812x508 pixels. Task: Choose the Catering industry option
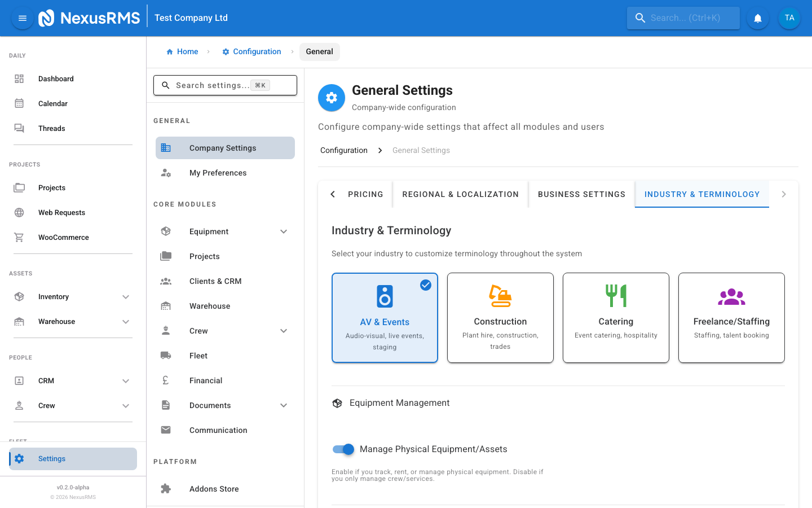(x=616, y=317)
